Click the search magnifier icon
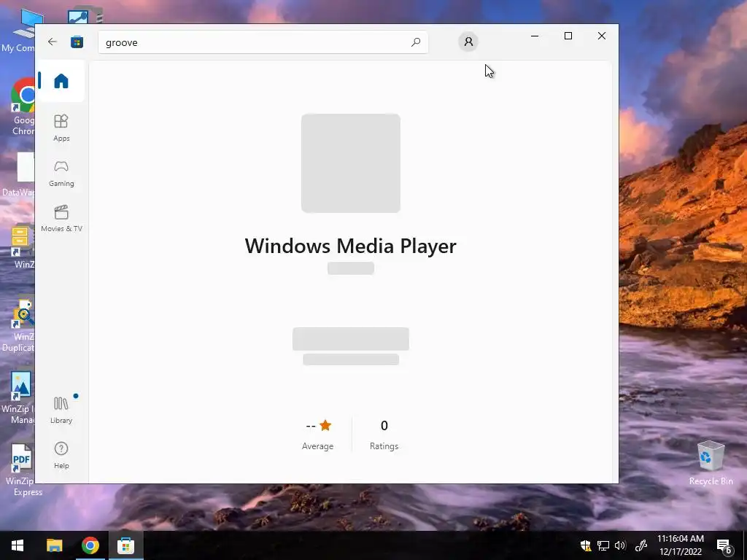The height and width of the screenshot is (560, 747). click(x=415, y=42)
